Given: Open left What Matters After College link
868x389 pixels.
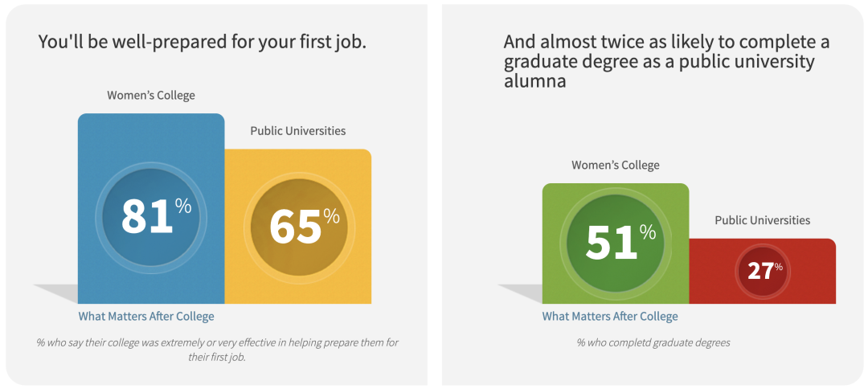Looking at the screenshot, I should pos(146,317).
